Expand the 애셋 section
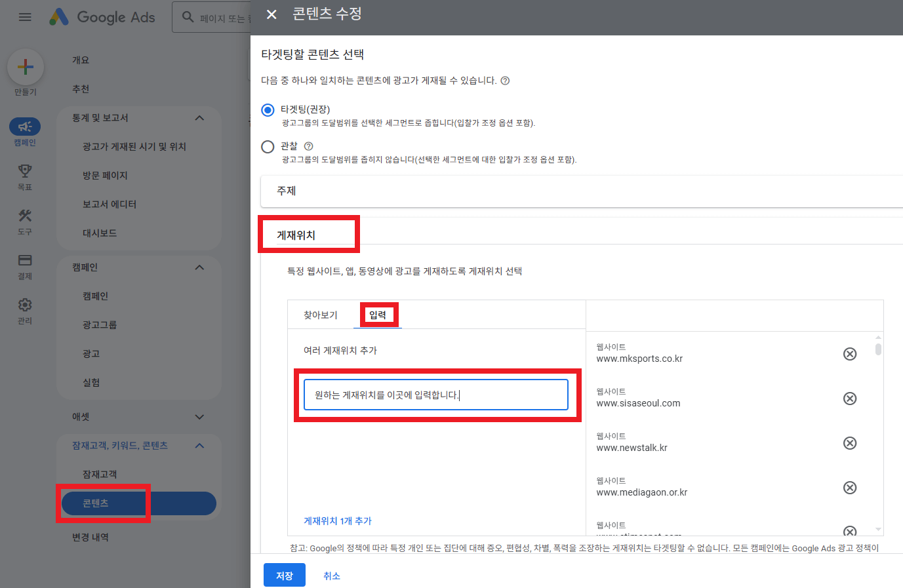 [201, 416]
